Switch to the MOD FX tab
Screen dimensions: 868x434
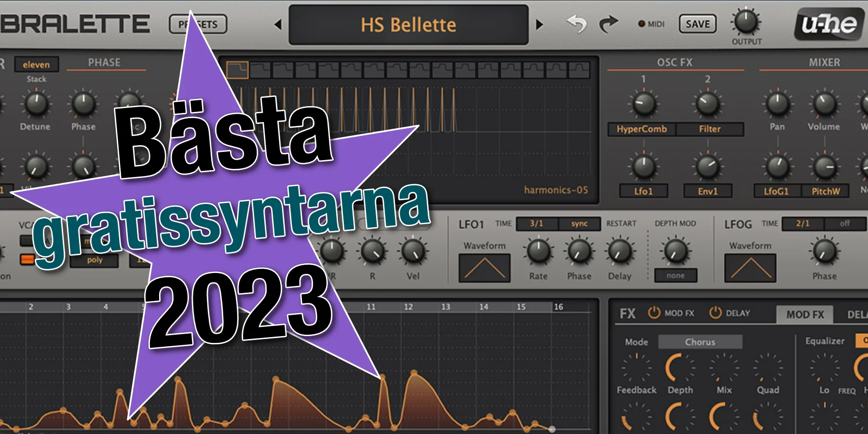(x=805, y=315)
